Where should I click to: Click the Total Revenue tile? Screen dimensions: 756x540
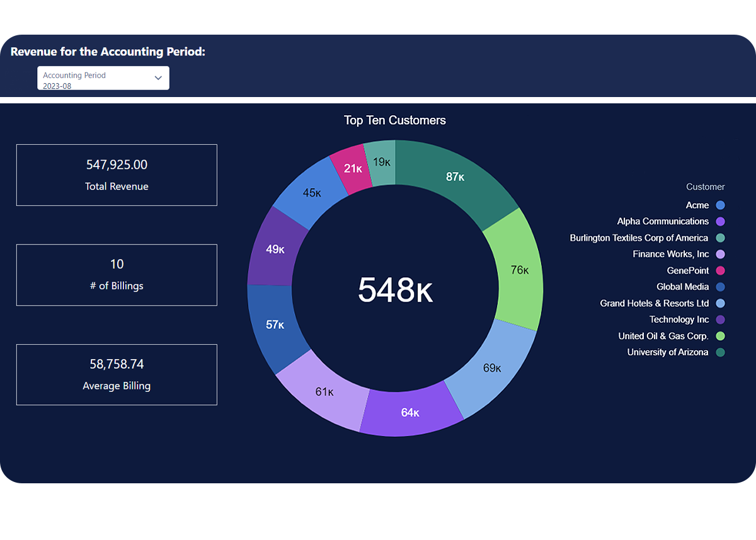click(x=117, y=175)
